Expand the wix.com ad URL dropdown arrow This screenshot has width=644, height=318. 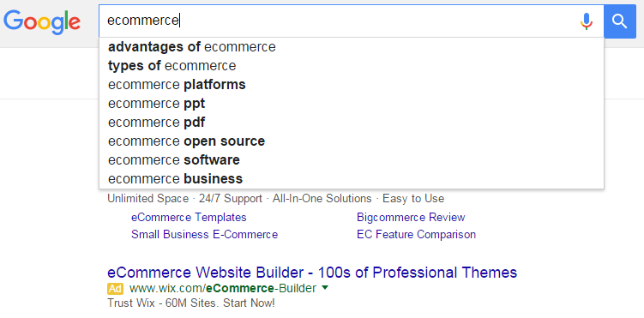tap(325, 288)
